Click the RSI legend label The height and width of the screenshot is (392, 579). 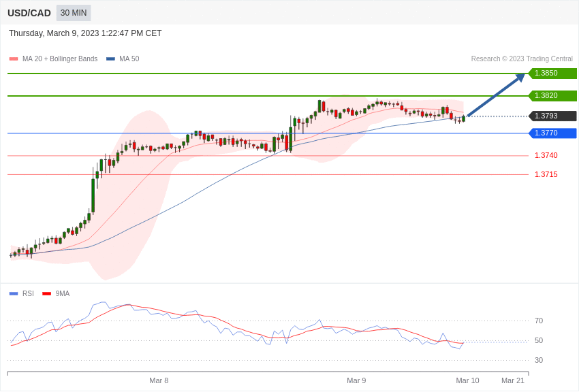tap(28, 294)
